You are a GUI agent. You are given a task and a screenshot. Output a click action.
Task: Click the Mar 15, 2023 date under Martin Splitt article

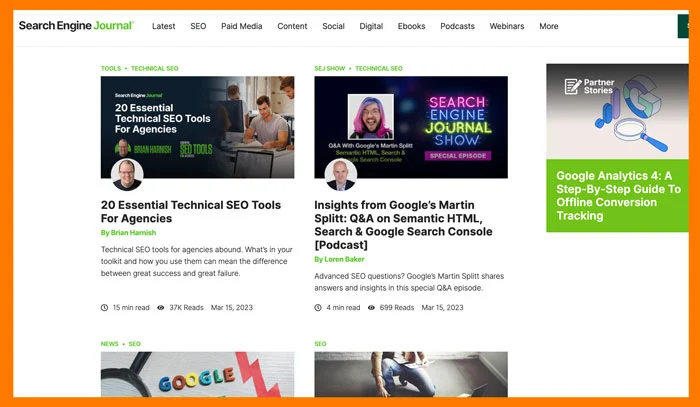coord(442,307)
